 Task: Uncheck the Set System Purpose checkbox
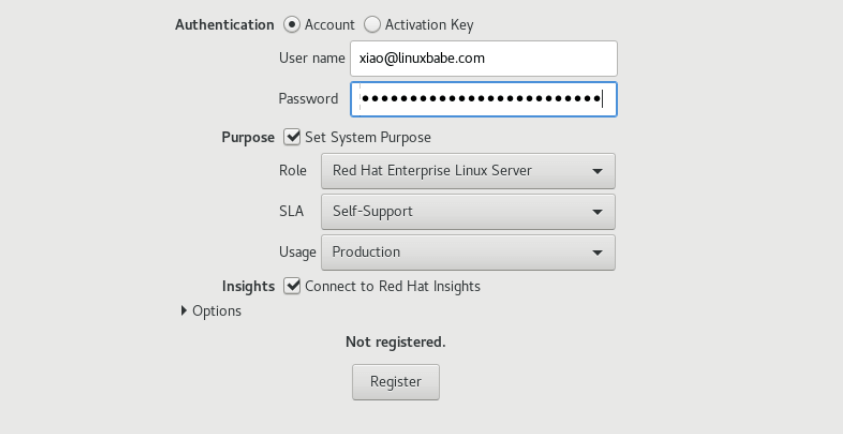coord(292,137)
